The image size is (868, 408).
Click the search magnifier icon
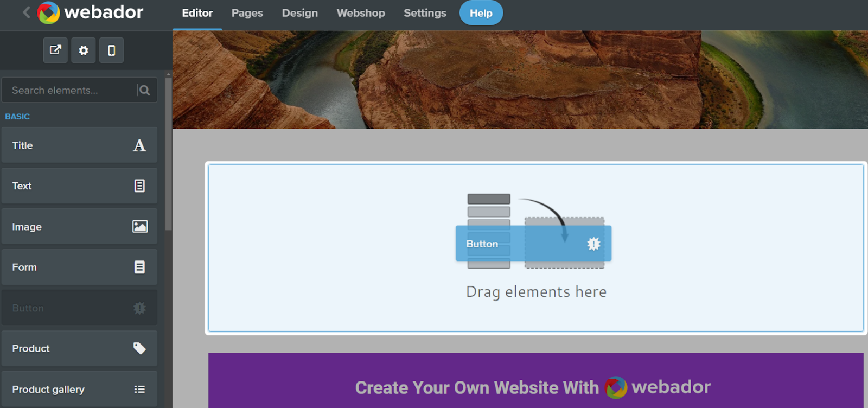click(144, 90)
